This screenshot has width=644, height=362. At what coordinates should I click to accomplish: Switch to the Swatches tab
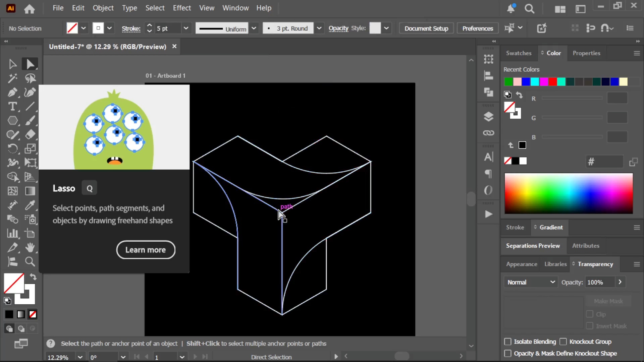click(x=519, y=53)
